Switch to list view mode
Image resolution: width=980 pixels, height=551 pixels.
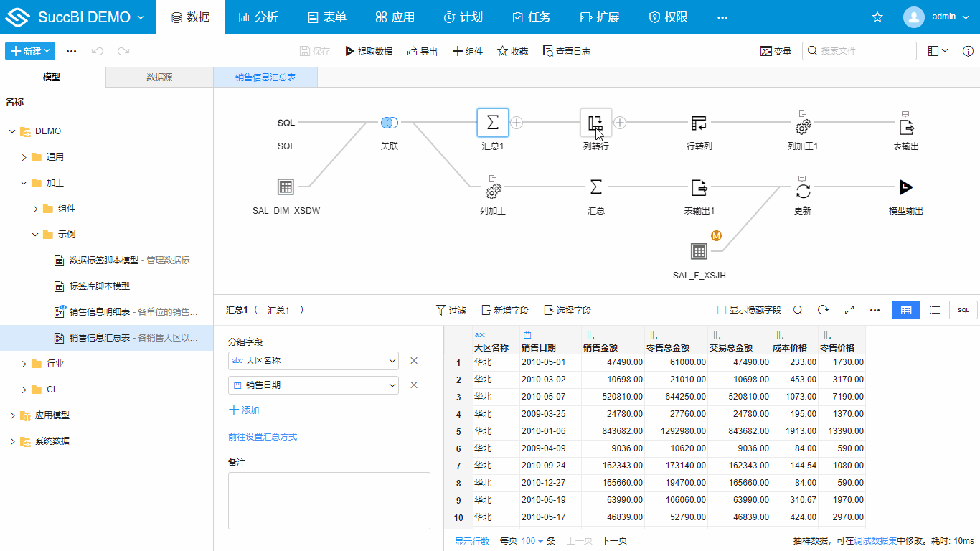pos(934,310)
